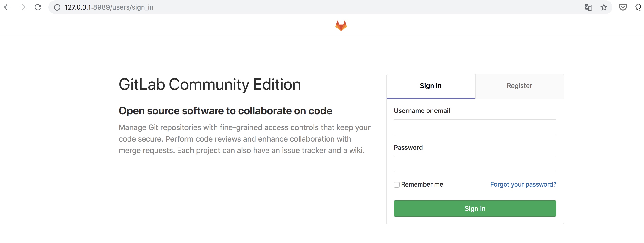
Task: Tick the Remember me checkbox
Action: pyautogui.click(x=396, y=184)
